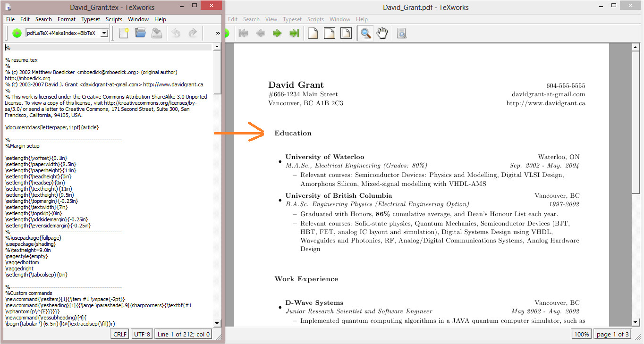The width and height of the screenshot is (644, 344).
Task: Expand the editor toolbar overflow chevron
Action: pos(218,33)
